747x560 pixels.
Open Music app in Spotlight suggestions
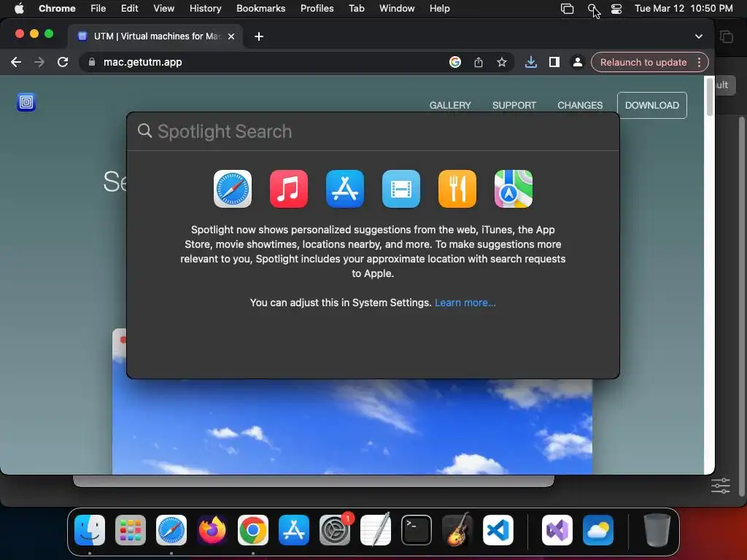pos(289,189)
